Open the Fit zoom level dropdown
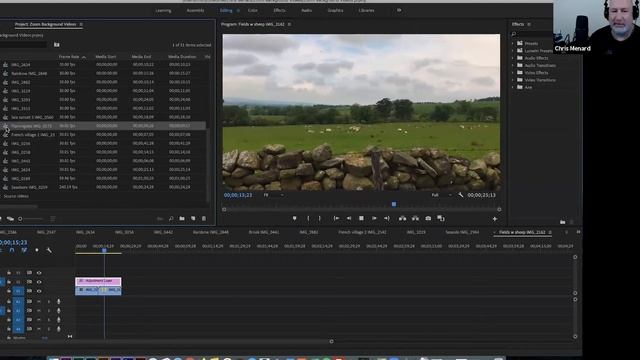 (273, 195)
